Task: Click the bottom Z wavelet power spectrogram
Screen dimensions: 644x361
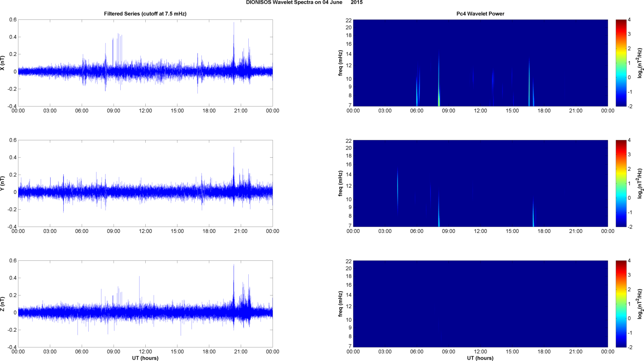Action: (480, 304)
